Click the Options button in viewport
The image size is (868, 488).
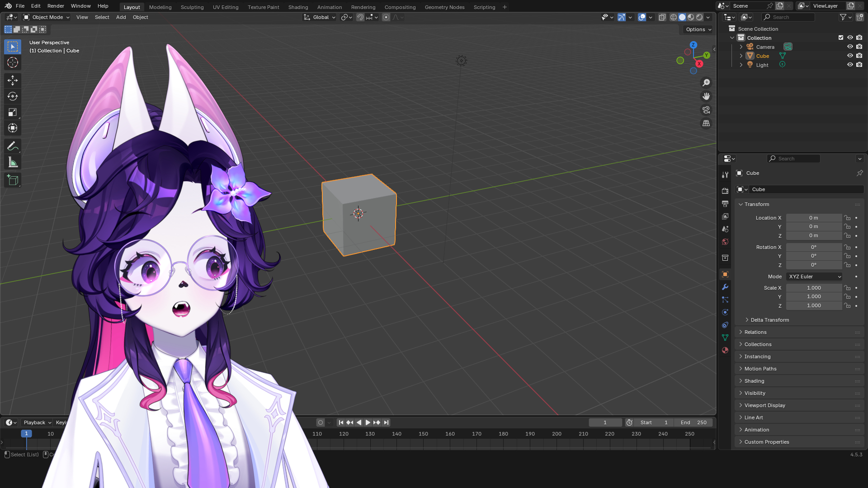coord(698,29)
